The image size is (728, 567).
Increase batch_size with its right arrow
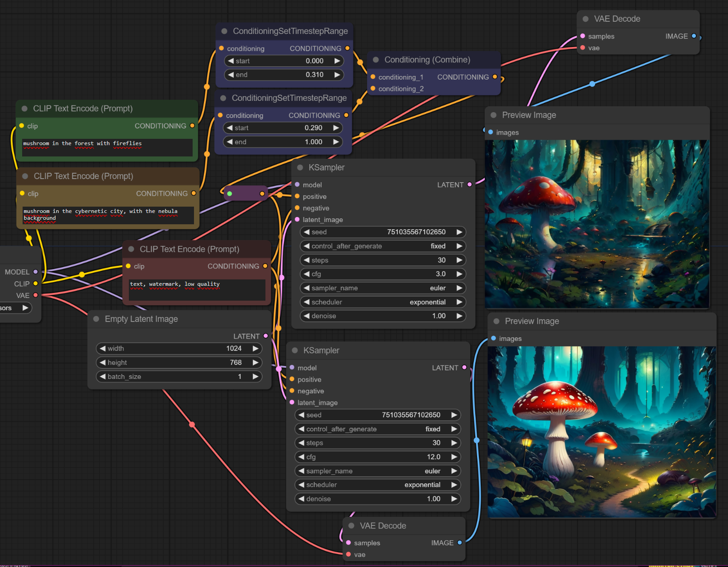tap(255, 377)
